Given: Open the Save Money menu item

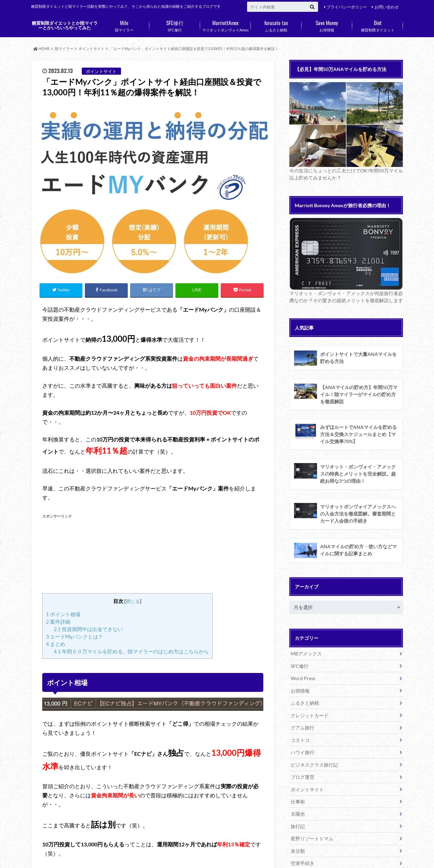Looking at the screenshot, I should pyautogui.click(x=327, y=26).
